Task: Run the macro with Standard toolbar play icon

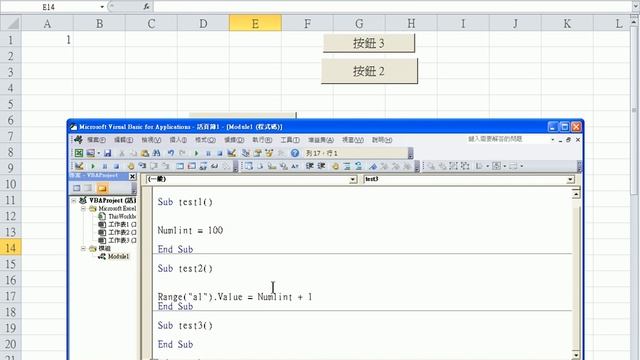Action: 196,153
